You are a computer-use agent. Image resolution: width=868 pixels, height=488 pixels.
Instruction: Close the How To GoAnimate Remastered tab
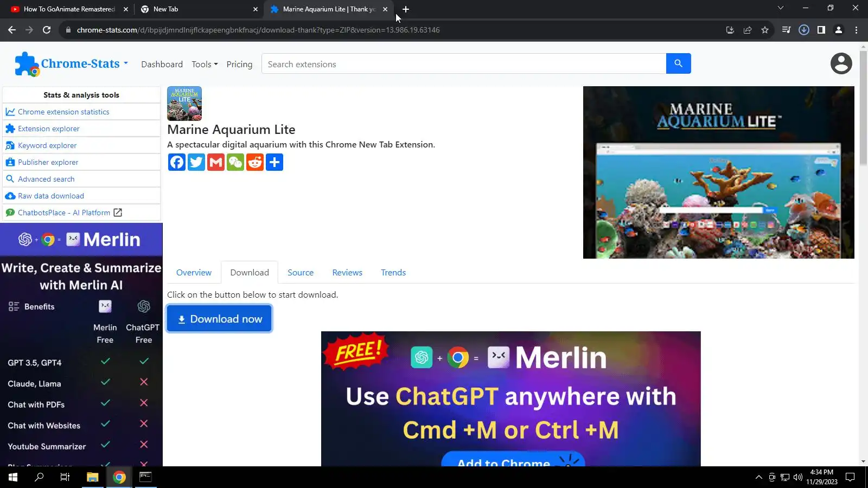pyautogui.click(x=126, y=9)
